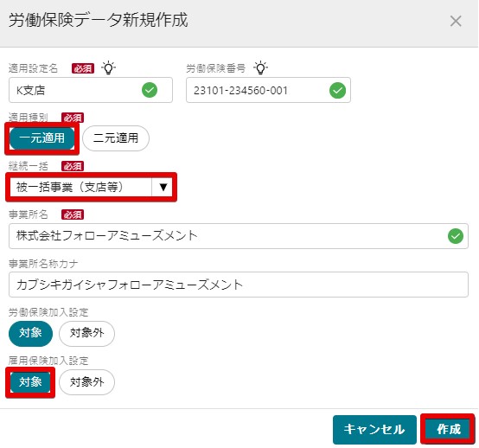This screenshot has height=448, width=479.
Task: Set 労働保険加入設定 to 対象
Action: [30, 333]
